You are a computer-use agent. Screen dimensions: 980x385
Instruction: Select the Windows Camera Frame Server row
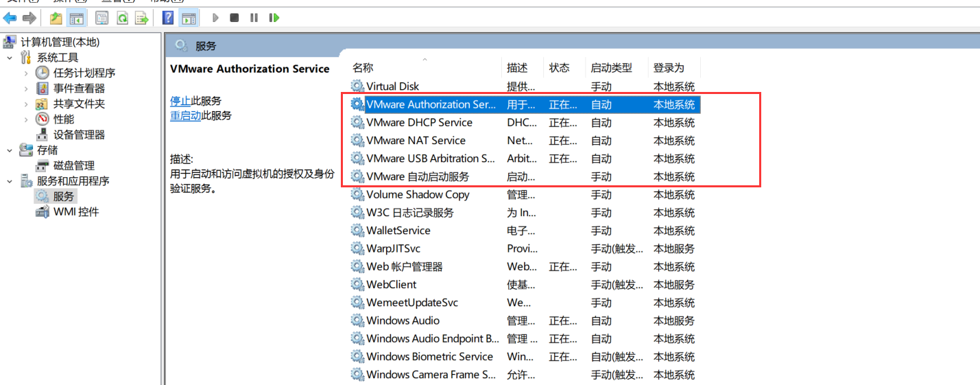(x=525, y=374)
